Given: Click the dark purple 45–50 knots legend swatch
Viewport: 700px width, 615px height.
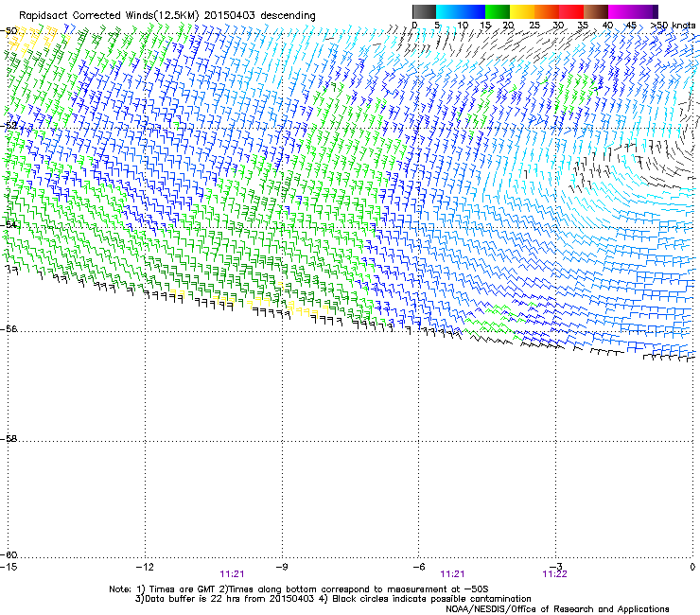Looking at the screenshot, I should 645,11.
